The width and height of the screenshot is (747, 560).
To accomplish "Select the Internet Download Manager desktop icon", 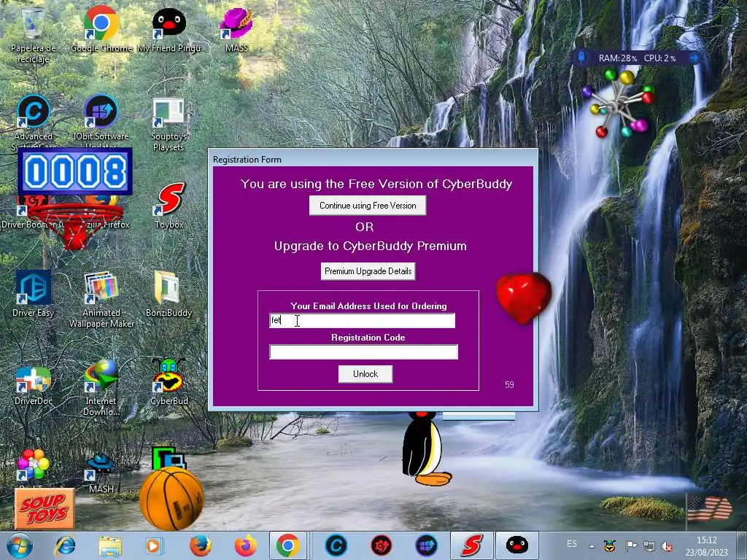I will point(101,388).
